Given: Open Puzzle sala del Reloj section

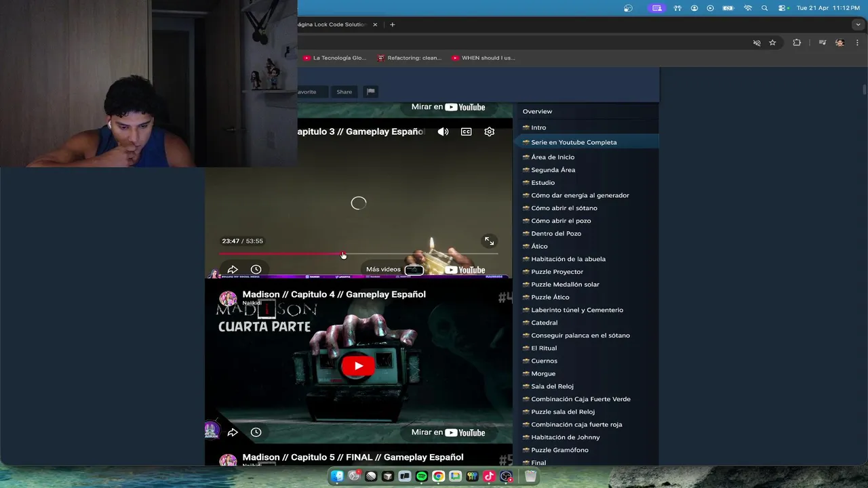Looking at the screenshot, I should point(563,412).
